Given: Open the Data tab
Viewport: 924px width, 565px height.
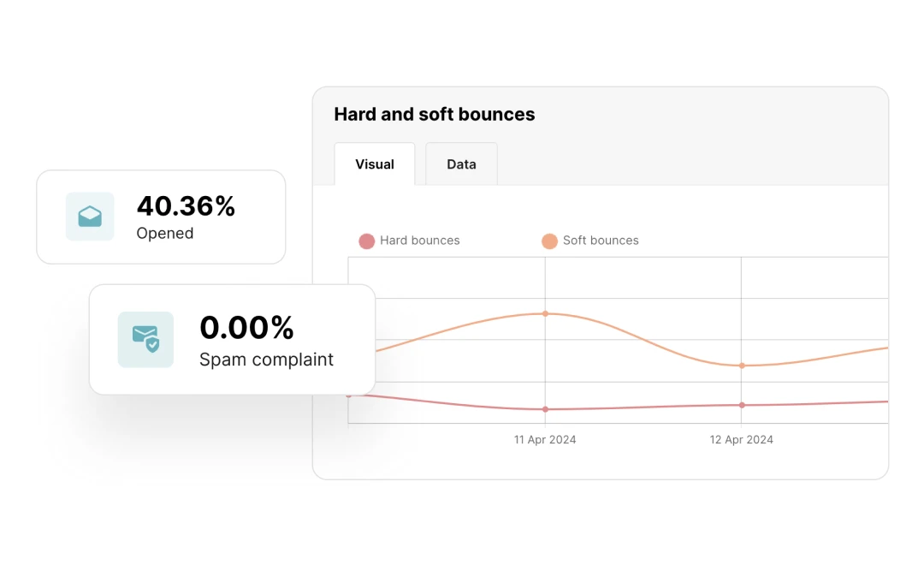Looking at the screenshot, I should (461, 164).
